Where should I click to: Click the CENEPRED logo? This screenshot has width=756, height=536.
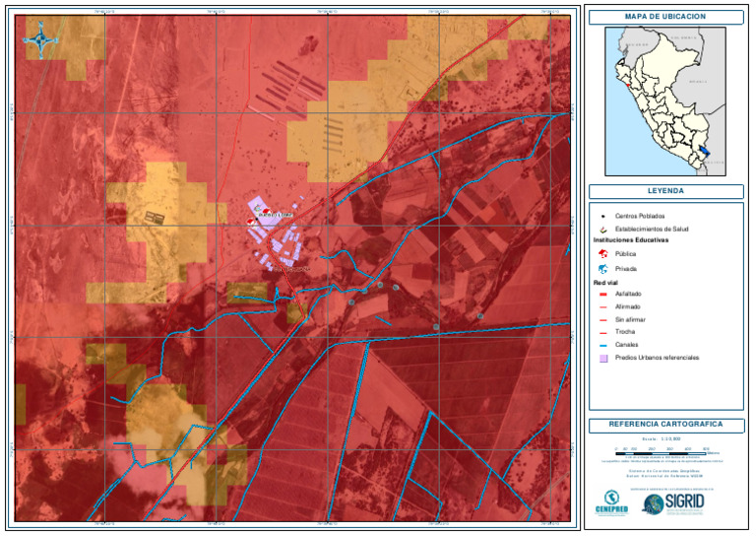pyautogui.click(x=611, y=503)
